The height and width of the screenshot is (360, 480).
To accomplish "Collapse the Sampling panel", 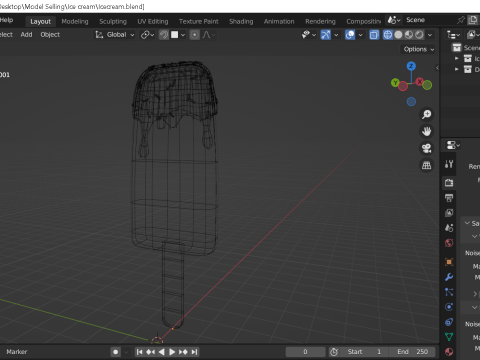I will (467, 223).
